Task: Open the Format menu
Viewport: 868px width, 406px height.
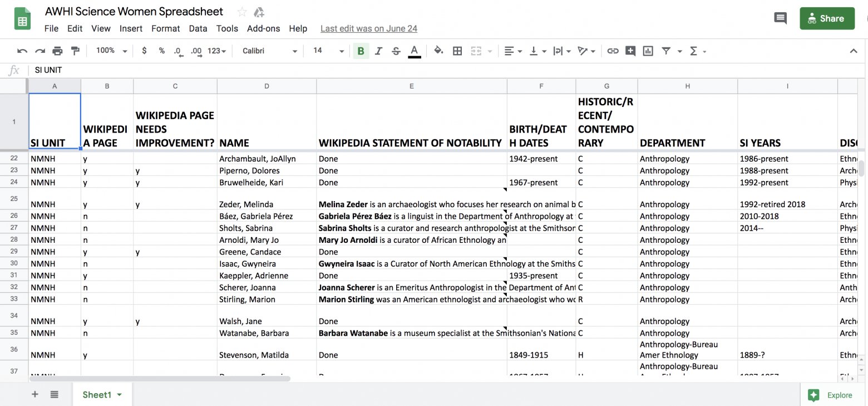Action: click(166, 28)
